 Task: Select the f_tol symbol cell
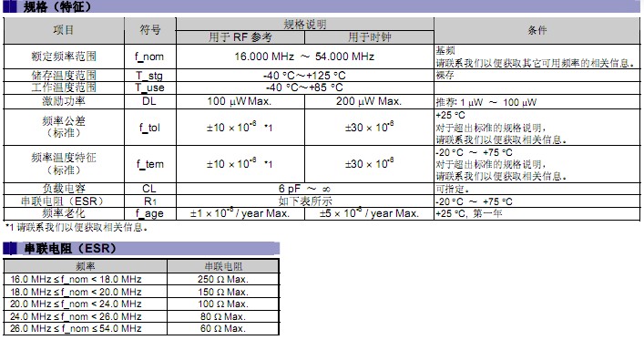point(149,128)
